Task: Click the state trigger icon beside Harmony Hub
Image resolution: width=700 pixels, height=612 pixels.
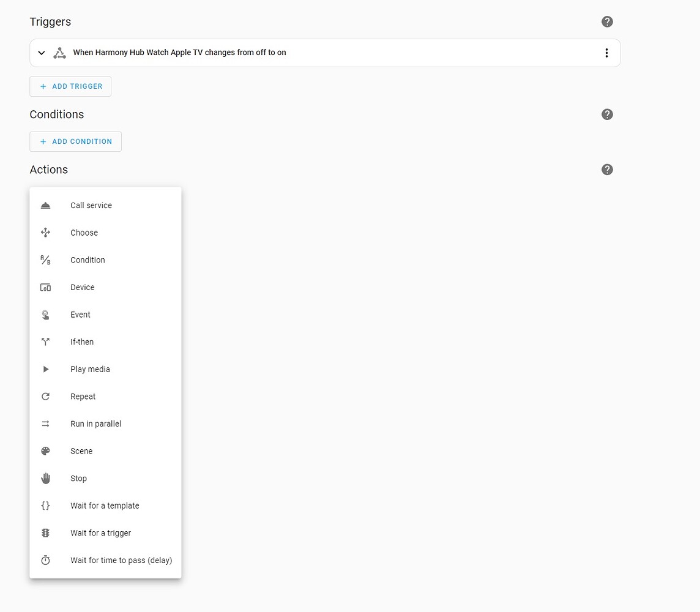Action: [59, 53]
